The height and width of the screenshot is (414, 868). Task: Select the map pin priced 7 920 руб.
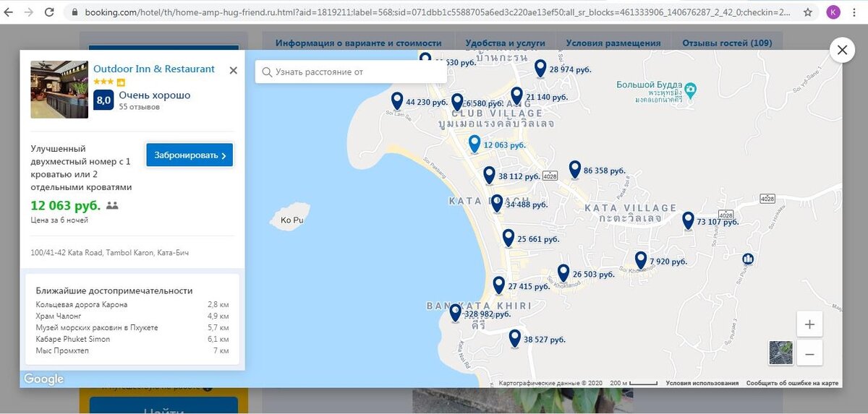(x=641, y=261)
